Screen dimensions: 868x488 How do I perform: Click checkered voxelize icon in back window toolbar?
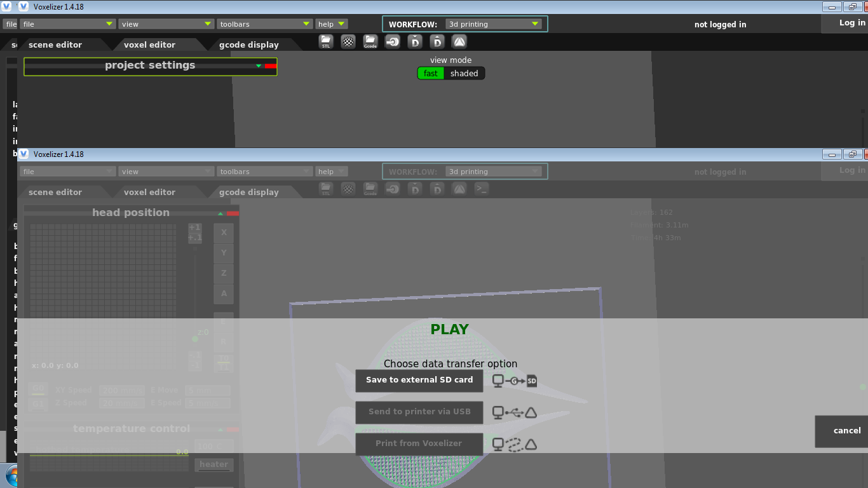[x=348, y=42]
